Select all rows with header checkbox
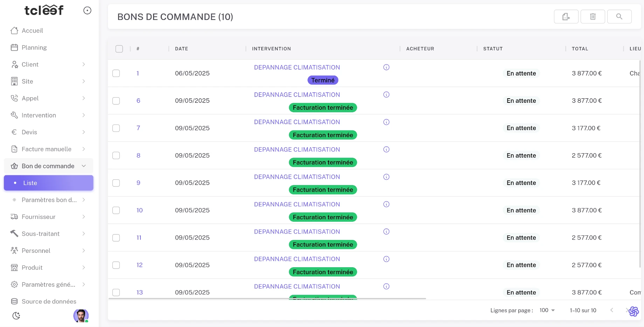This screenshot has height=327, width=644. [x=119, y=49]
